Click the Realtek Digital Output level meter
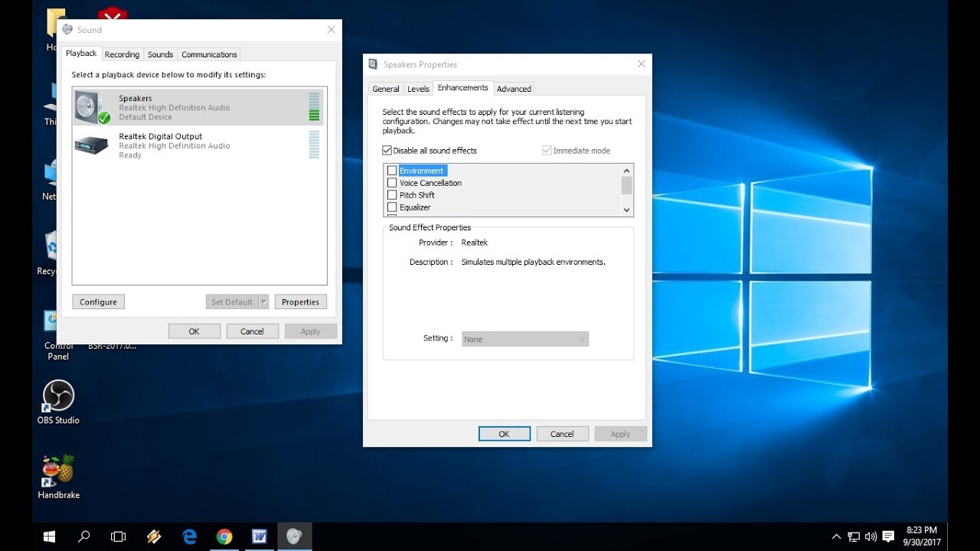 coord(314,145)
